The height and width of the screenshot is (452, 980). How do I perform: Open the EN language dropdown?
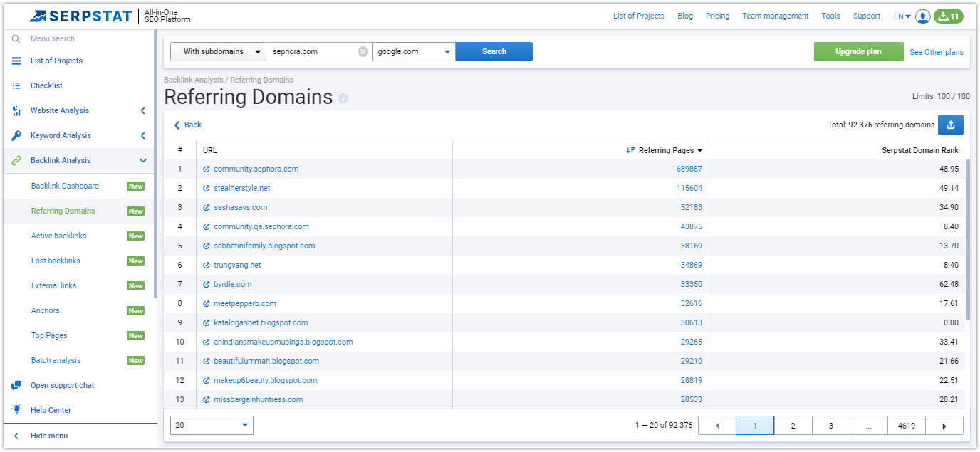(902, 16)
